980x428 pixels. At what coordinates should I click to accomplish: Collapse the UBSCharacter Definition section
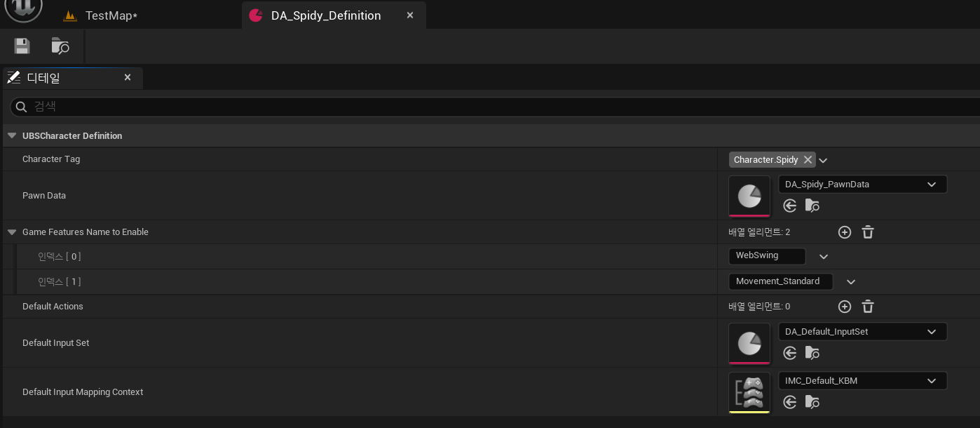(12, 136)
